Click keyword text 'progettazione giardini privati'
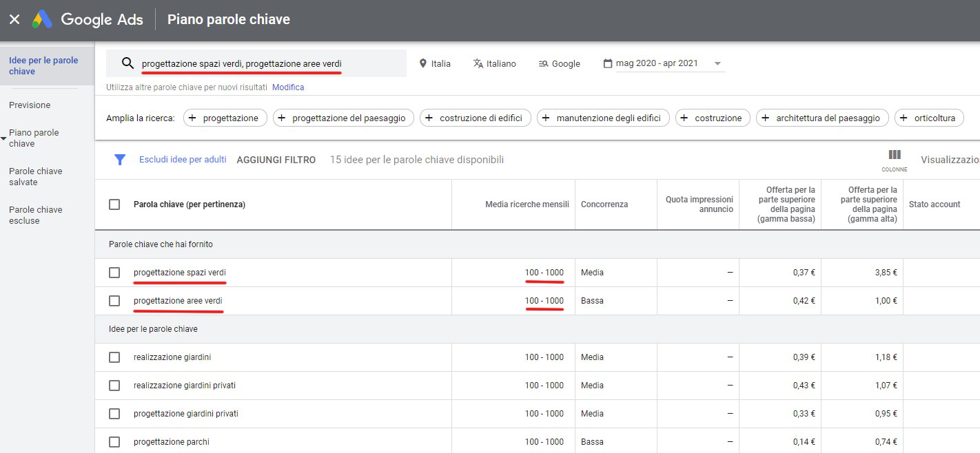The width and height of the screenshot is (980, 453). (186, 414)
